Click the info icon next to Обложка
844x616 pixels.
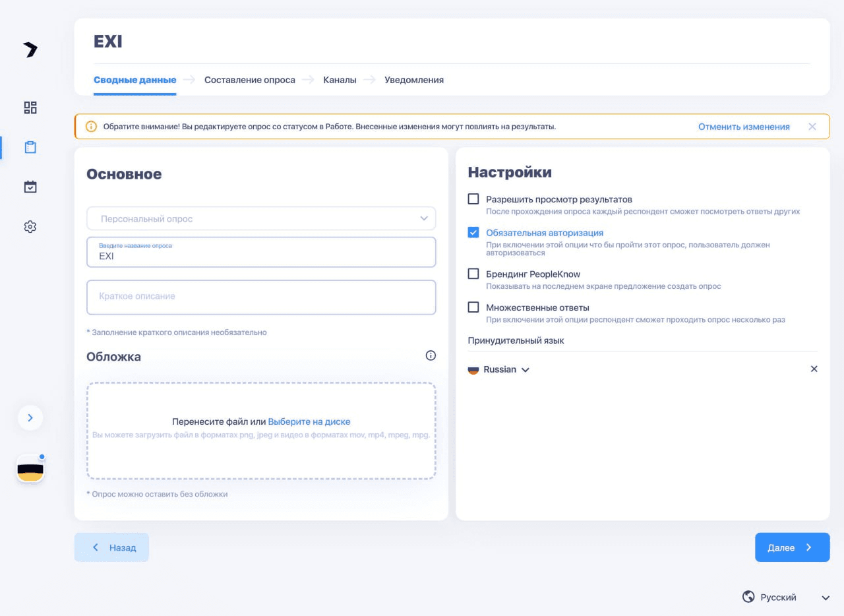pyautogui.click(x=431, y=355)
